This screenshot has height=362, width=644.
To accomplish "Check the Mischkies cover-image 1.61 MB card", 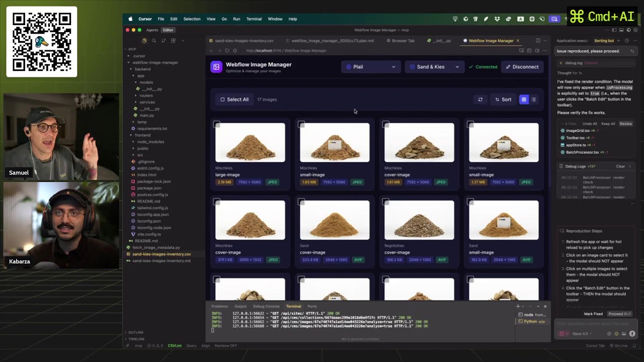I will click(385, 124).
